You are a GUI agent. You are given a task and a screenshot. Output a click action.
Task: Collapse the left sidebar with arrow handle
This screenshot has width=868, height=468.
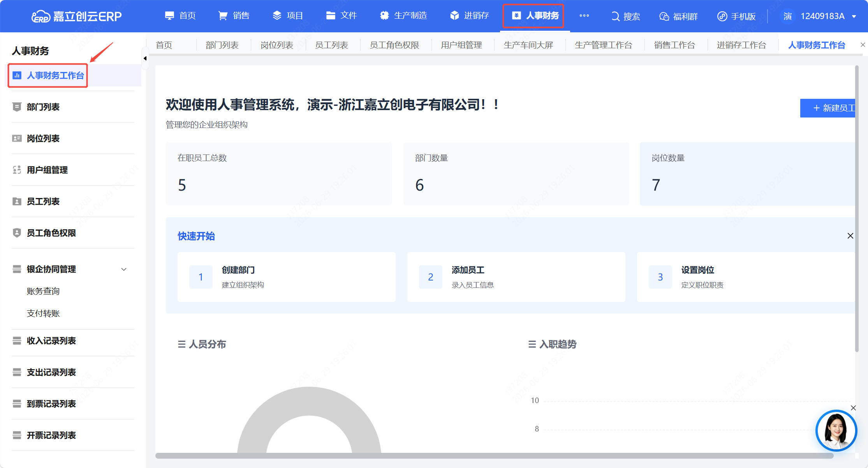coord(145,58)
